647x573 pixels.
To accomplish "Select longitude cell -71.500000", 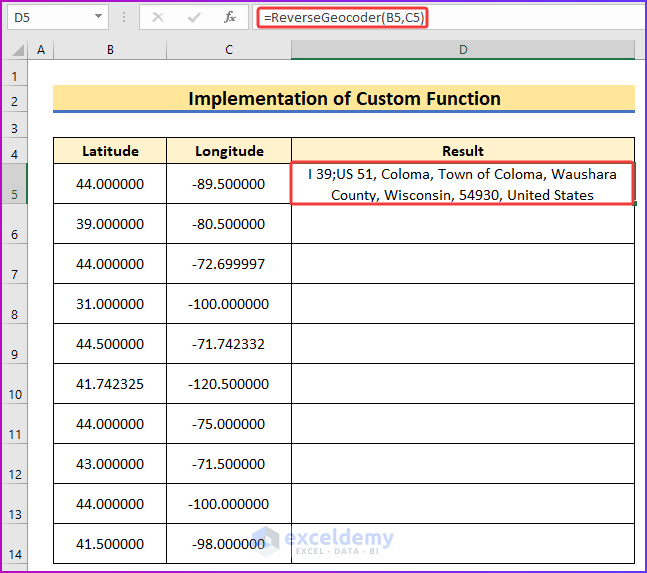I will [229, 464].
